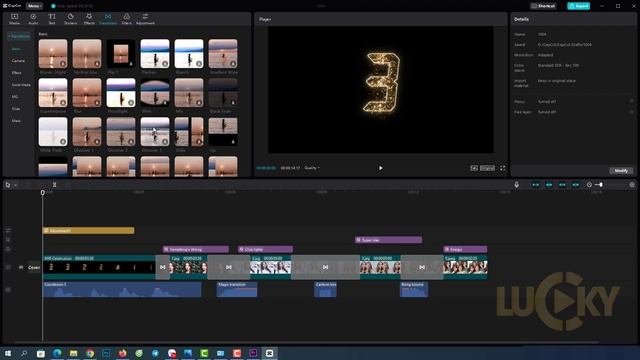Mute the main video track
This screenshot has height=360, width=640.
tap(21, 267)
